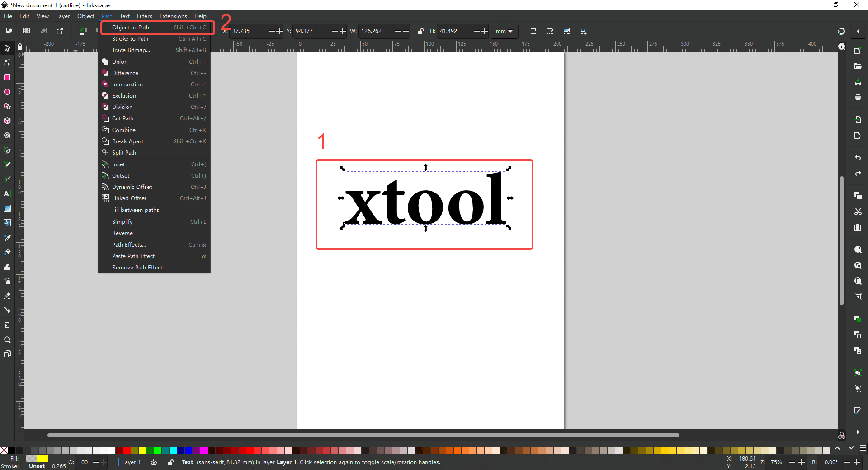Open color palette menu button

863,448
